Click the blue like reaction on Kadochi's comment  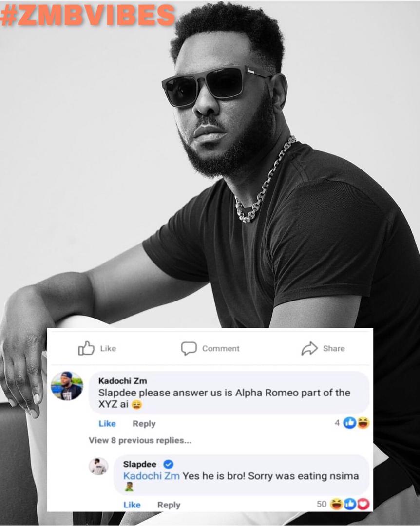(x=349, y=423)
